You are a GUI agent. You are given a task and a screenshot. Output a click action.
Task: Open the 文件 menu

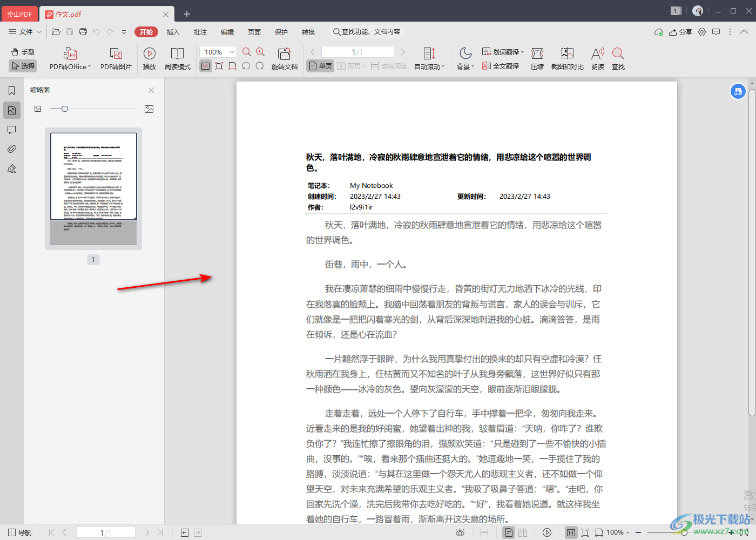click(25, 32)
